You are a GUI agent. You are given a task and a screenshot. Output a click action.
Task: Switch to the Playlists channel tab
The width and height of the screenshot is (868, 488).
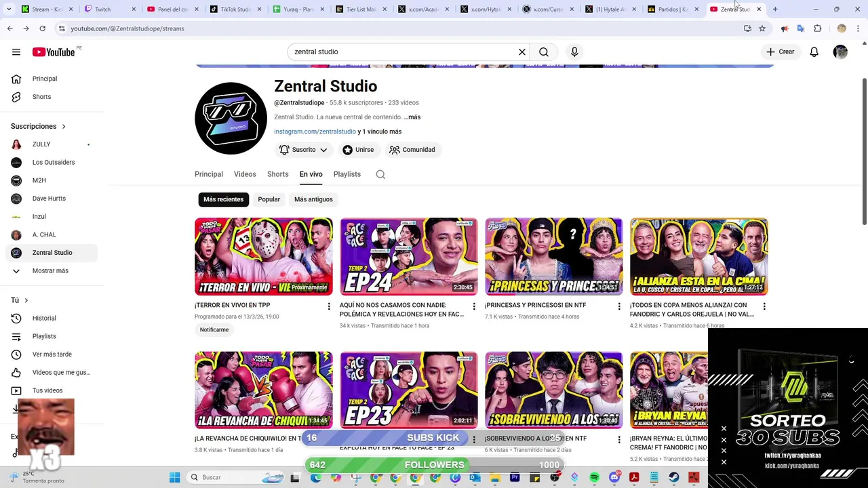tap(347, 174)
